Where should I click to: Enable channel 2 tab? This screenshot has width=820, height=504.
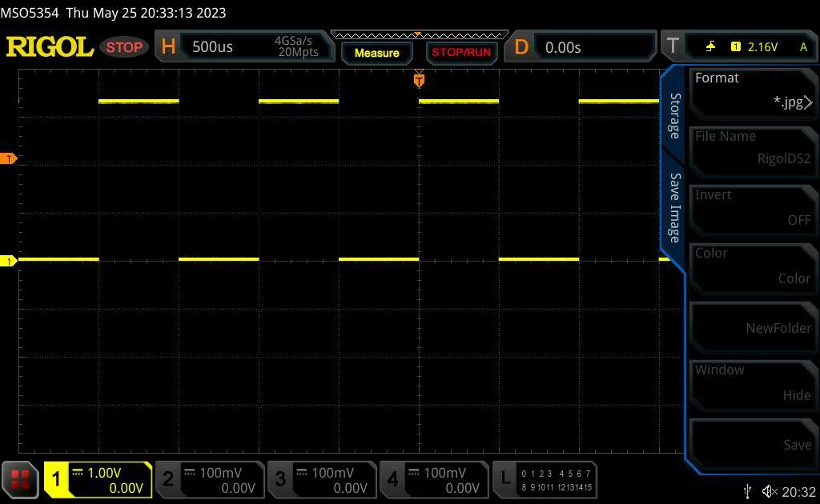click(x=211, y=480)
